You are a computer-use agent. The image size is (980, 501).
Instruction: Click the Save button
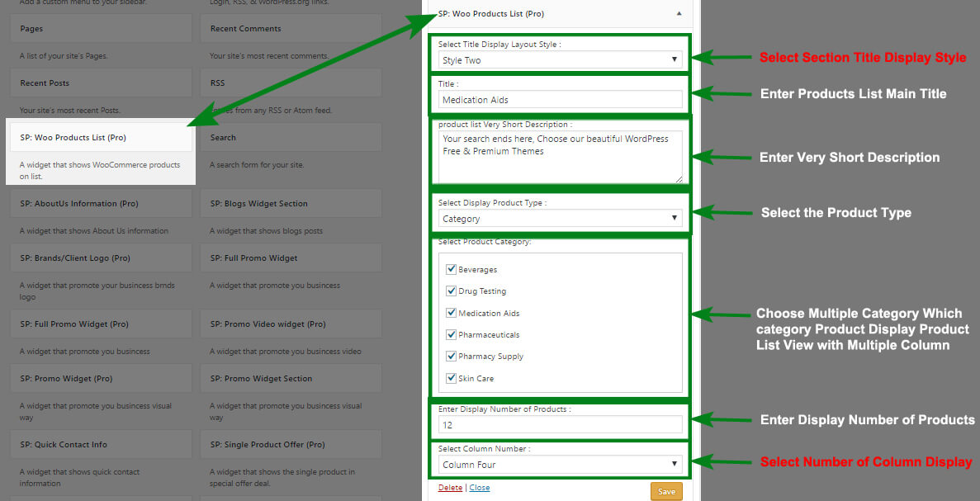666,492
